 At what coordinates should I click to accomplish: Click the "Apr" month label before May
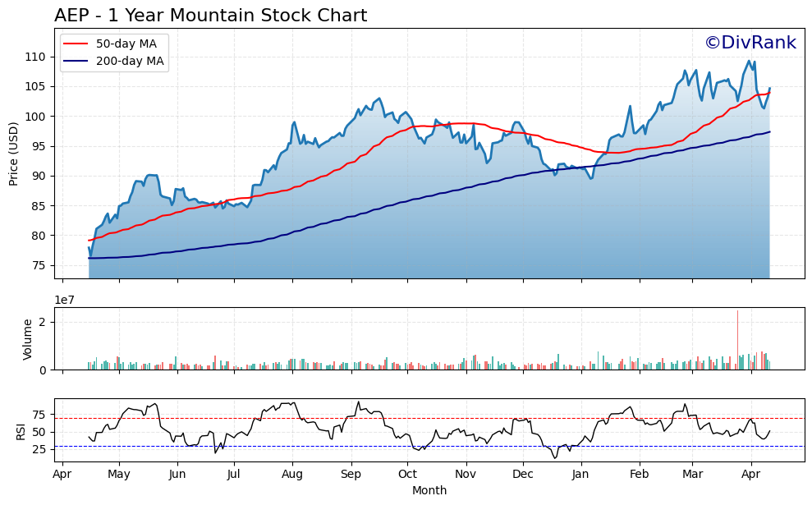pyautogui.click(x=62, y=475)
